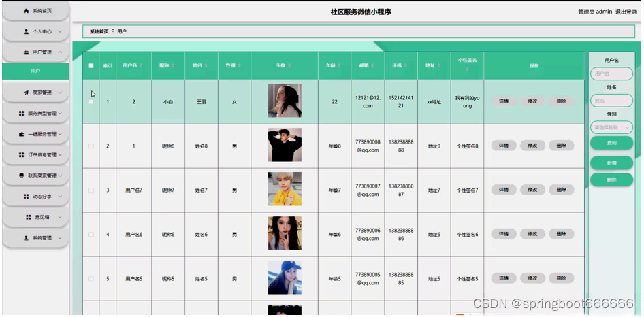Viewport: 644px width, 317px height.
Task: Click the sort arrows under 个性签名 header
Action: [x=467, y=70]
